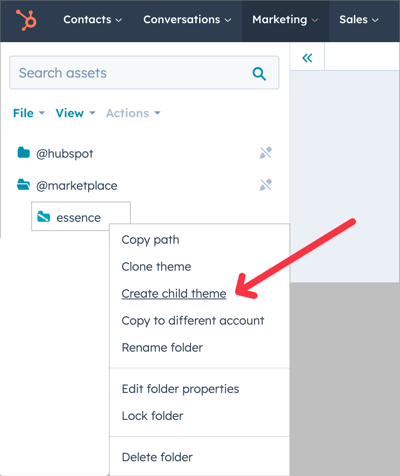Choose Clone theme from context menu
Screen dimensions: 400x476
pyautogui.click(x=156, y=267)
